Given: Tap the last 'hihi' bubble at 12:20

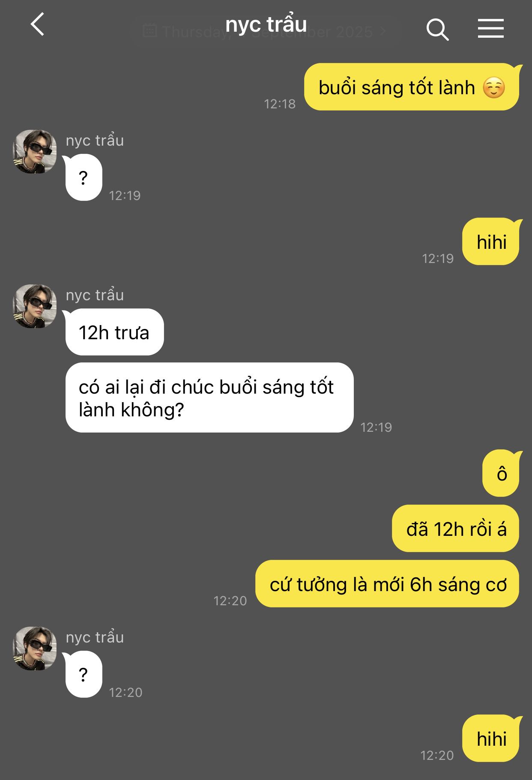Looking at the screenshot, I should pos(491,738).
